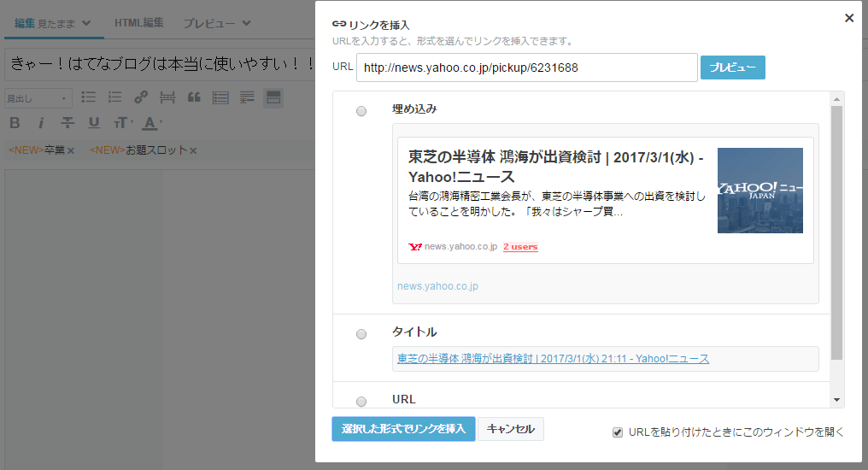Click the scroll down arrow in dialog
Viewport: 868px width, 470px height.
pyautogui.click(x=837, y=400)
